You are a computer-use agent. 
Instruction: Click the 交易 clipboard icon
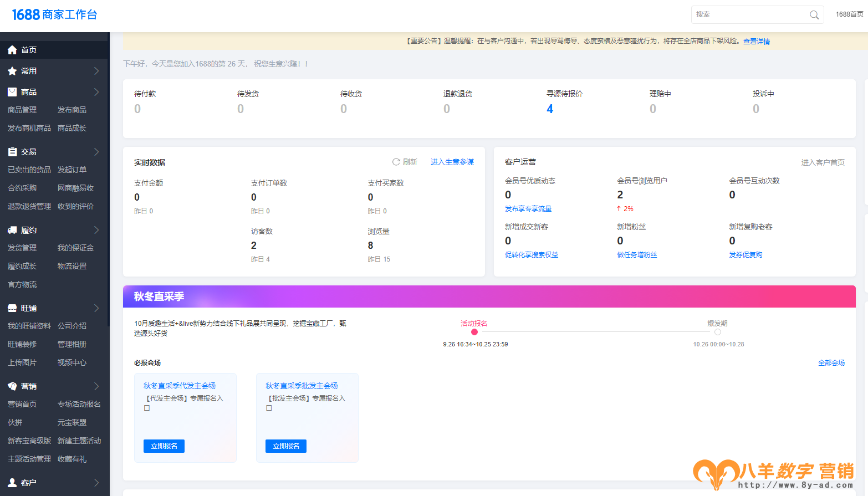click(x=12, y=152)
